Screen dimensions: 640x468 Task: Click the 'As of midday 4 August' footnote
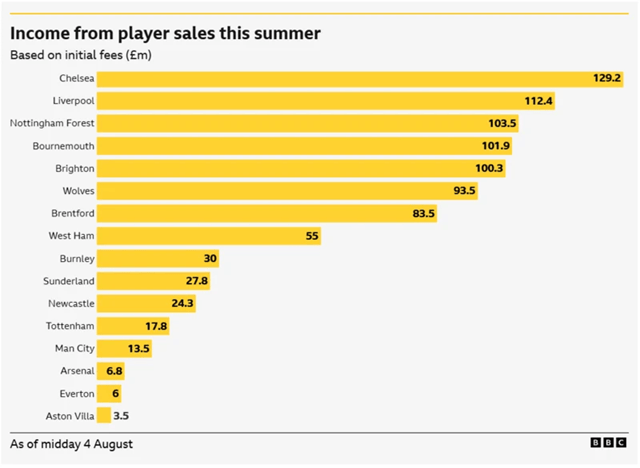point(71,444)
